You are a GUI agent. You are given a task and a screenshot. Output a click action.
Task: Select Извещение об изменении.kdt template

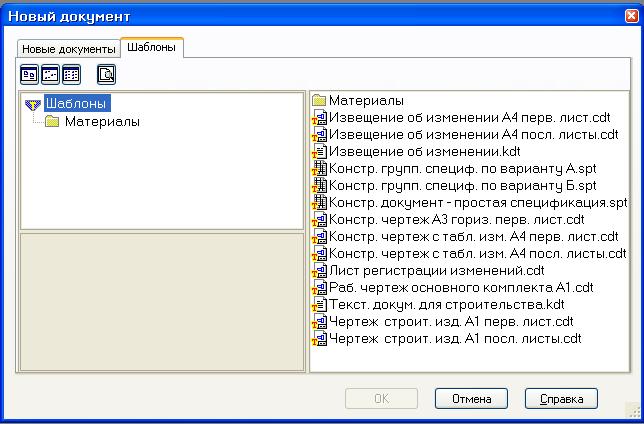[x=425, y=152]
